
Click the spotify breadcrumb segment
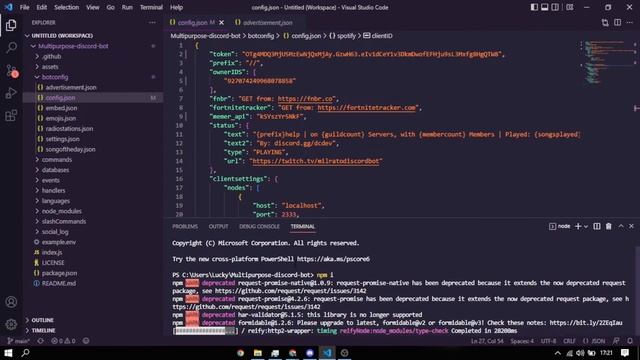343,36
